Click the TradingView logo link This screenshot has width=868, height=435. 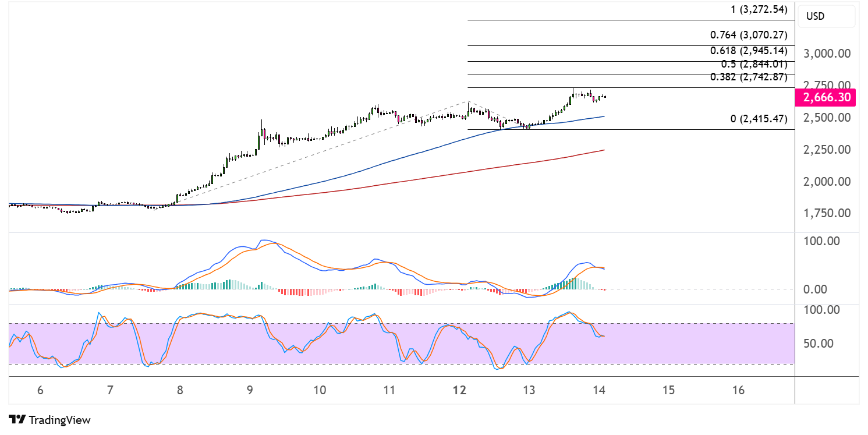pyautogui.click(x=49, y=419)
